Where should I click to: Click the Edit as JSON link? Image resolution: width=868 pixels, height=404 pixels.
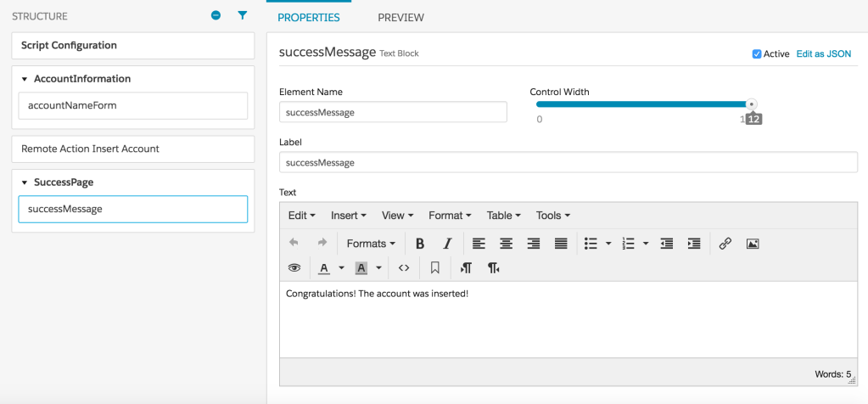[x=823, y=54]
